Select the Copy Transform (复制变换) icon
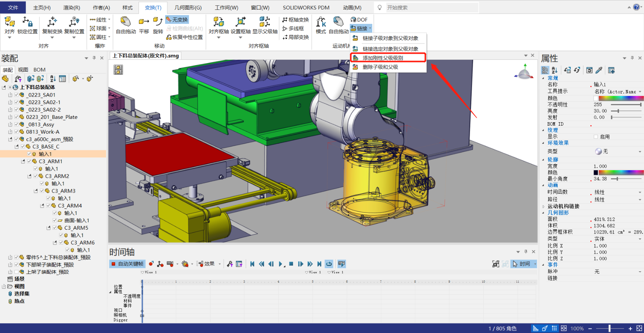The width and height of the screenshot is (644, 333). click(52, 22)
